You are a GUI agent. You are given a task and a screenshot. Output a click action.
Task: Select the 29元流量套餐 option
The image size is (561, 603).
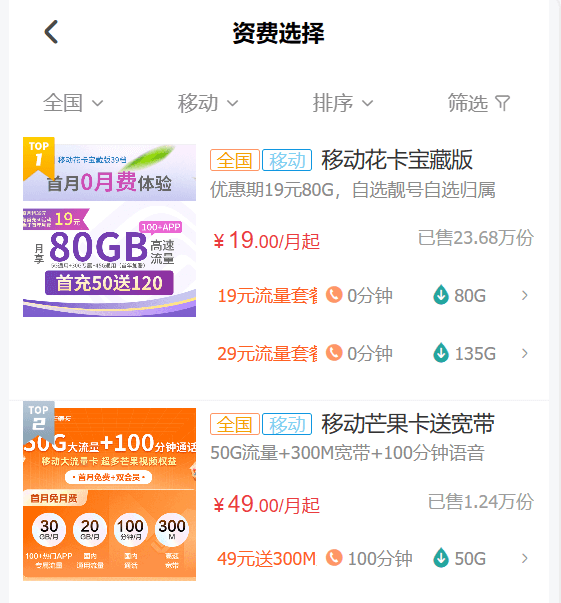[267, 353]
